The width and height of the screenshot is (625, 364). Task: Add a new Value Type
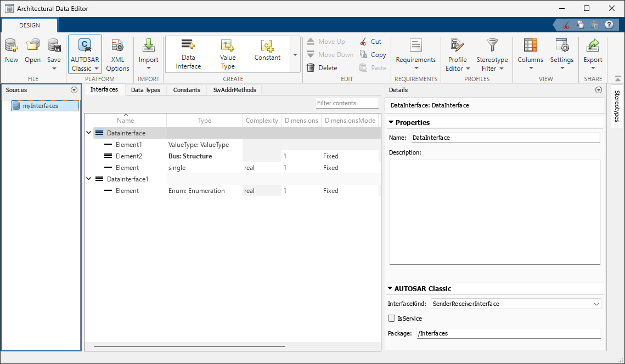pyautogui.click(x=228, y=54)
